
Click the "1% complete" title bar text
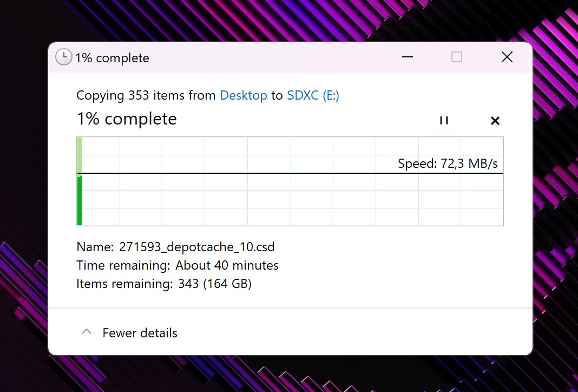pos(112,58)
